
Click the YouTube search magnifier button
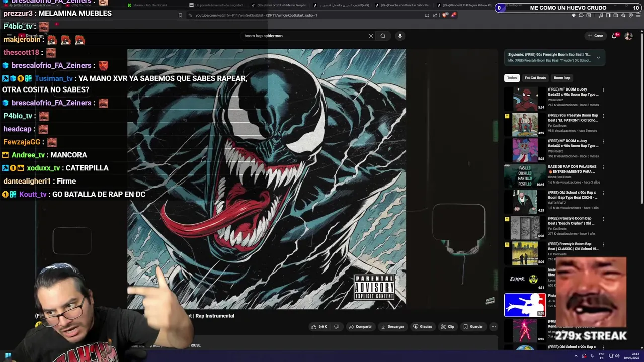tap(383, 36)
